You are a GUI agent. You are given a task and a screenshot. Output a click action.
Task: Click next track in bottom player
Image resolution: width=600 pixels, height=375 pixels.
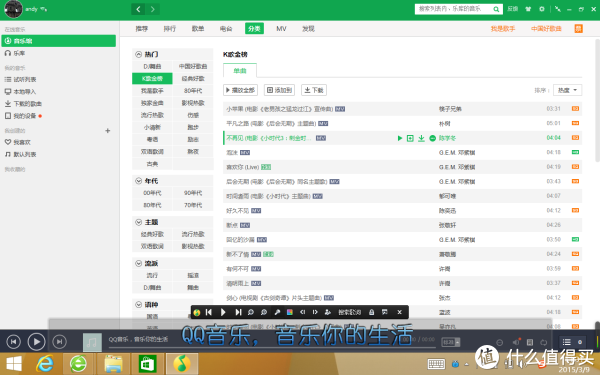pos(59,342)
